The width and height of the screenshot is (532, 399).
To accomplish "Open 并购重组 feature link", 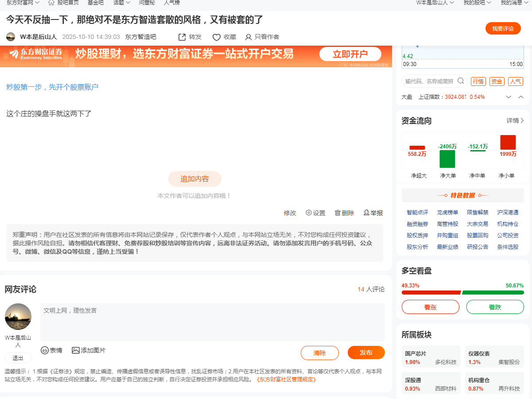I will (447, 236).
